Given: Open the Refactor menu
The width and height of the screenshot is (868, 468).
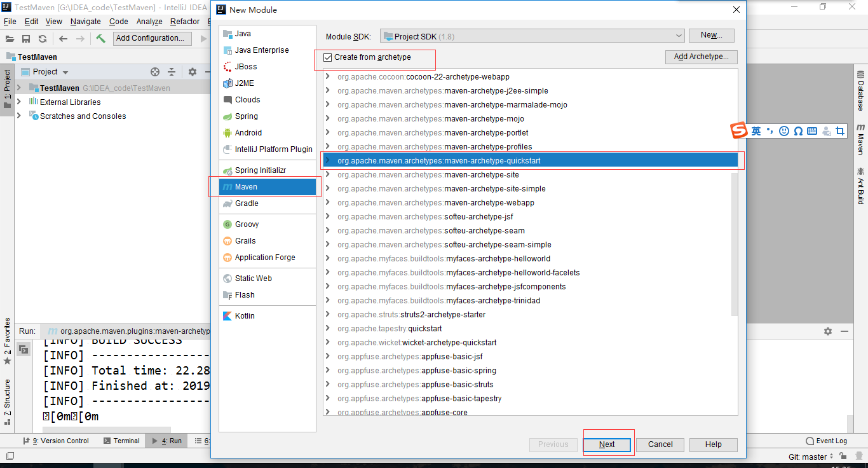Looking at the screenshot, I should pos(185,22).
